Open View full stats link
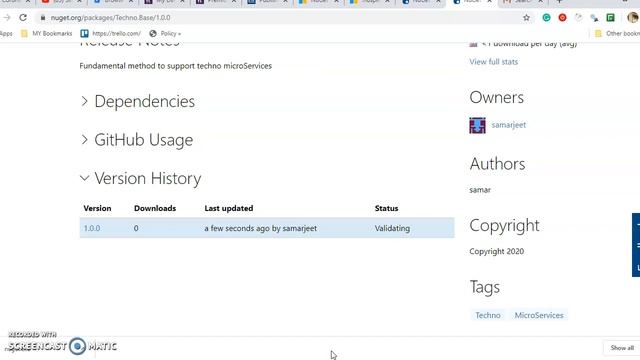 pos(493,62)
